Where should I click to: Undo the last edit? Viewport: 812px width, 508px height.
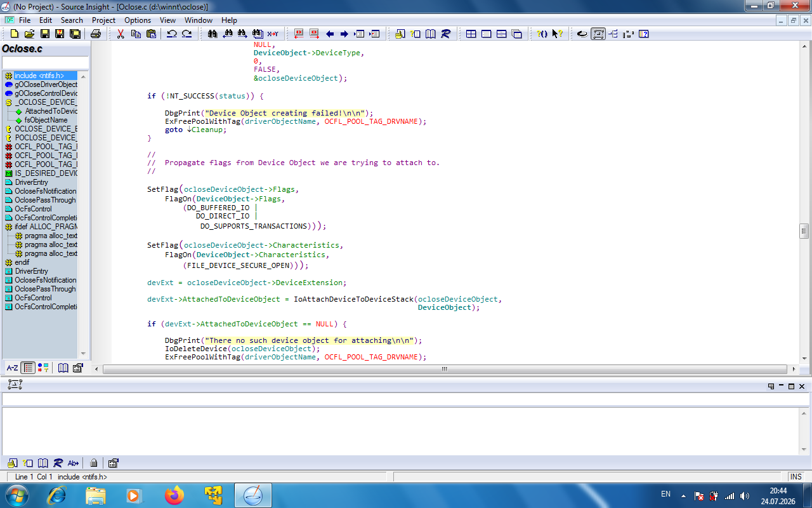click(x=172, y=34)
